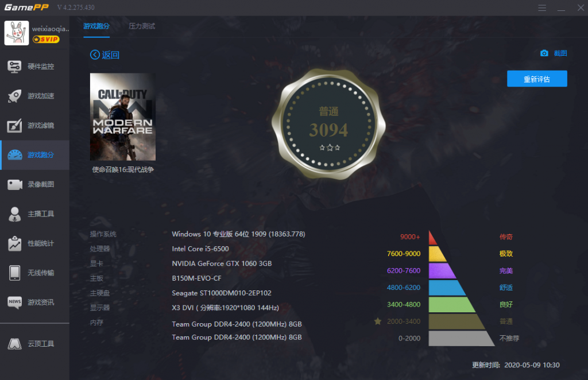The height and width of the screenshot is (380, 588).
Task: Click the gray 0-2000 pyramid tier
Action: click(461, 338)
